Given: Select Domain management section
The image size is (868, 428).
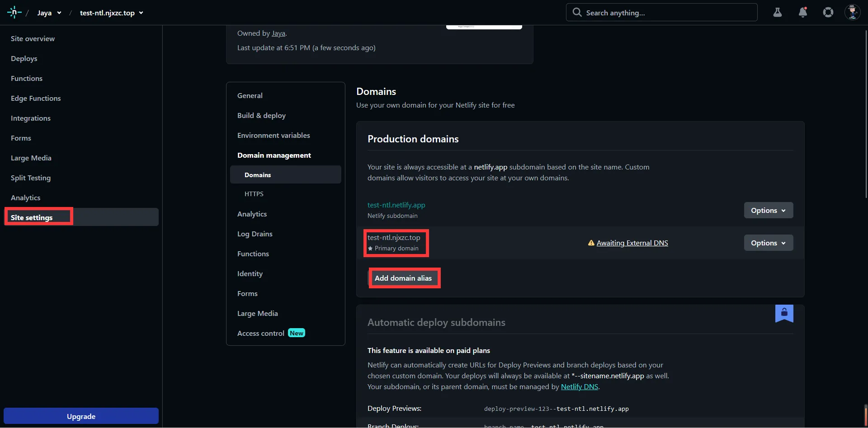Looking at the screenshot, I should [x=274, y=155].
